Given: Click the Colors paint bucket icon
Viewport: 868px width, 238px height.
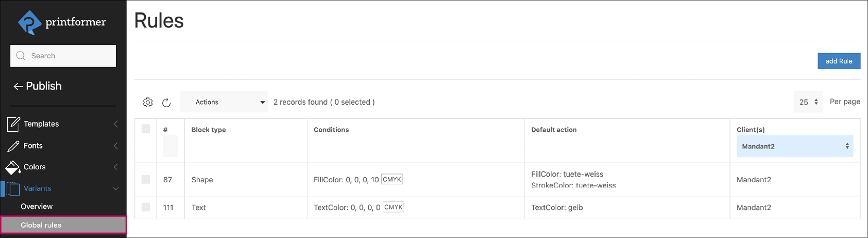Looking at the screenshot, I should tap(12, 167).
